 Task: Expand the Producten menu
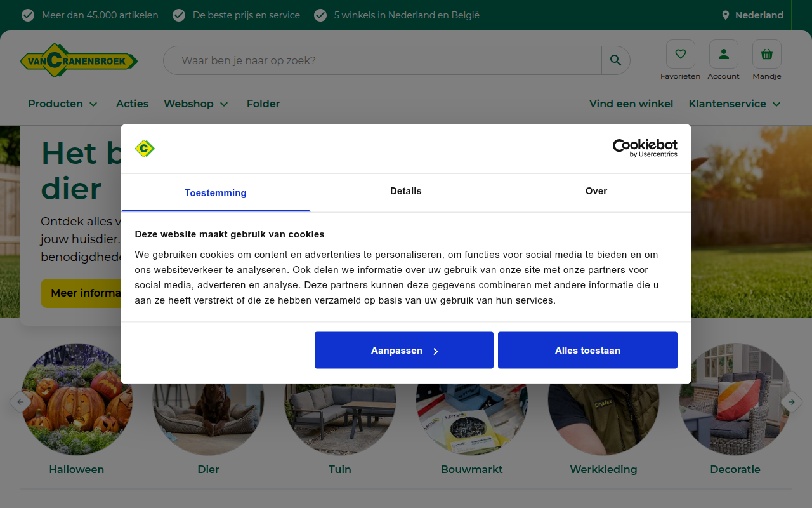[63, 104]
